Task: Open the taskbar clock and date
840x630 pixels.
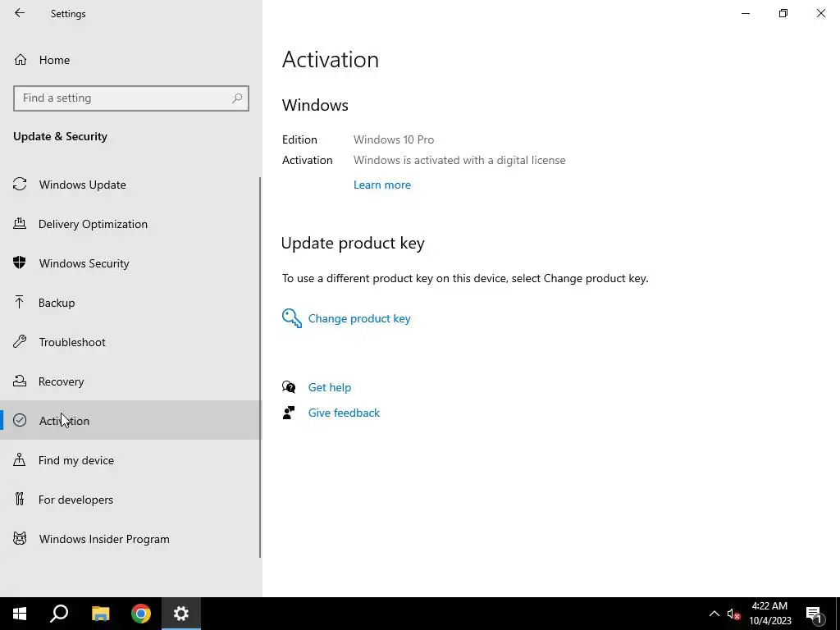Action: 769,614
